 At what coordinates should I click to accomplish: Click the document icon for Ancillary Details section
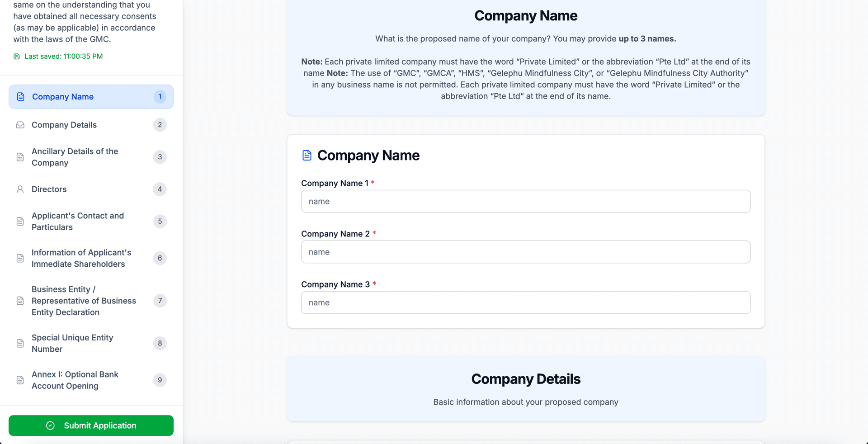[20, 157]
